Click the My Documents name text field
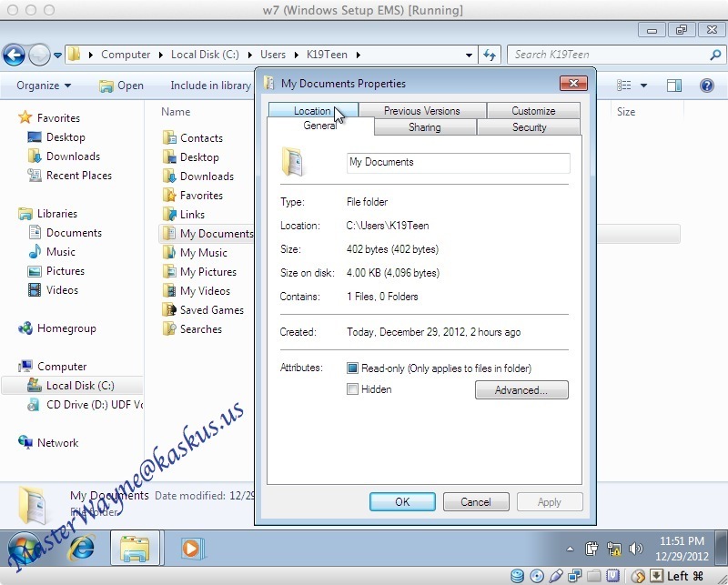Image resolution: width=728 pixels, height=585 pixels. [x=459, y=163]
